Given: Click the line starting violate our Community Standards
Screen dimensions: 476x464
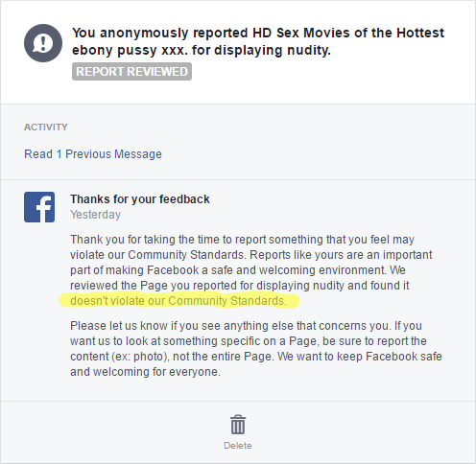Looking at the screenshot, I should click(250, 255).
